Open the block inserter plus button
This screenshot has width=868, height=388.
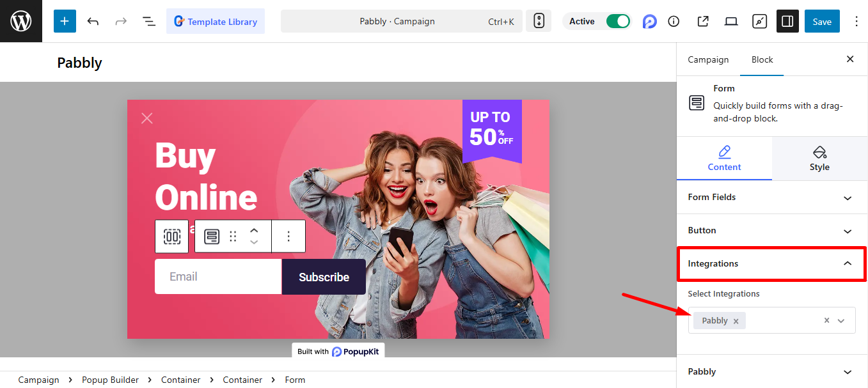(x=65, y=21)
